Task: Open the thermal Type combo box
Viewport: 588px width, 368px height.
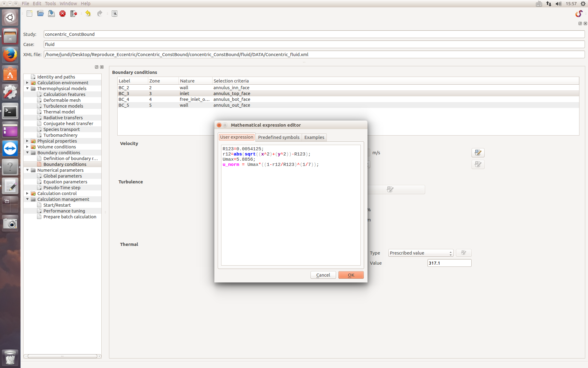Action: coord(420,253)
